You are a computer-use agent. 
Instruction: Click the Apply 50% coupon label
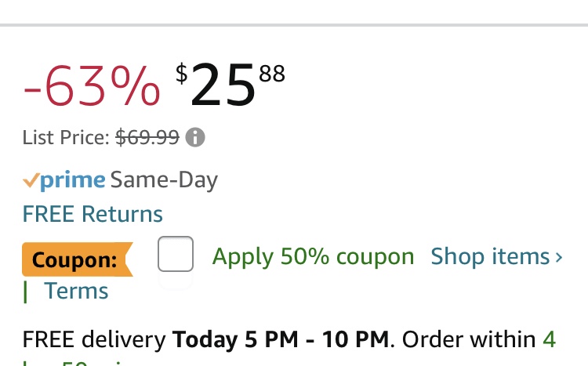tap(313, 256)
